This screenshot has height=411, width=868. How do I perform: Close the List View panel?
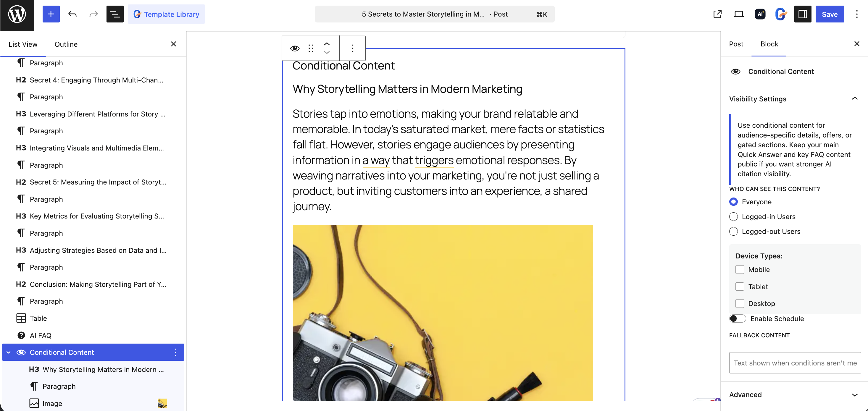[174, 44]
